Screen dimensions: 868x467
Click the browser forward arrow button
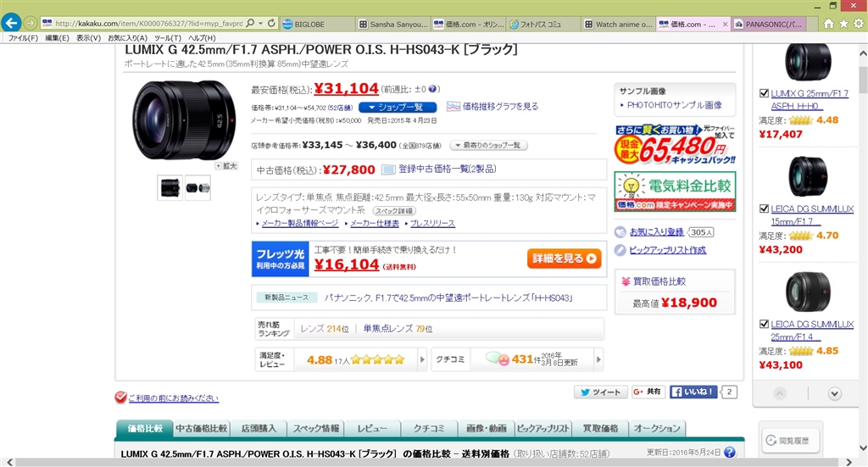click(x=30, y=23)
